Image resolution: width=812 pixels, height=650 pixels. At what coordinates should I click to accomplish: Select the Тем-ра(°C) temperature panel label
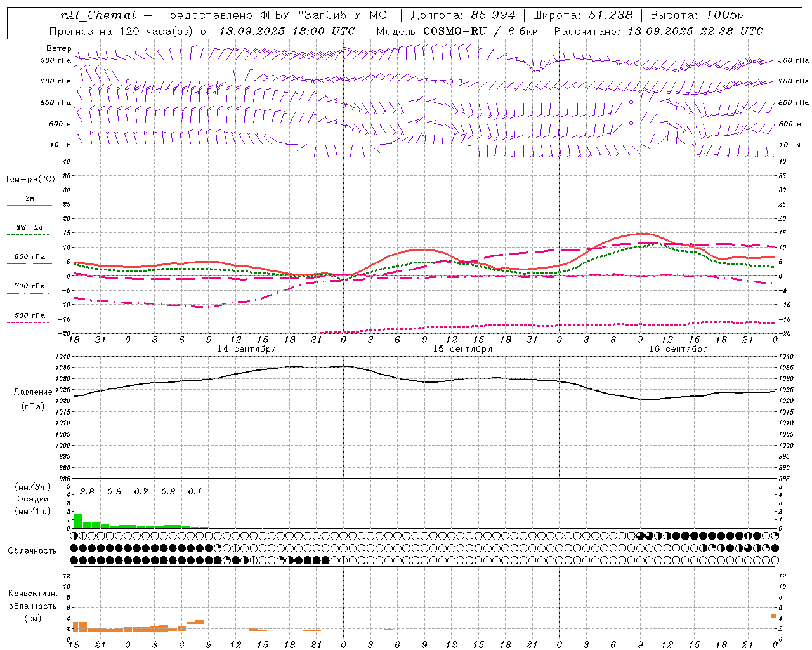pos(30,180)
